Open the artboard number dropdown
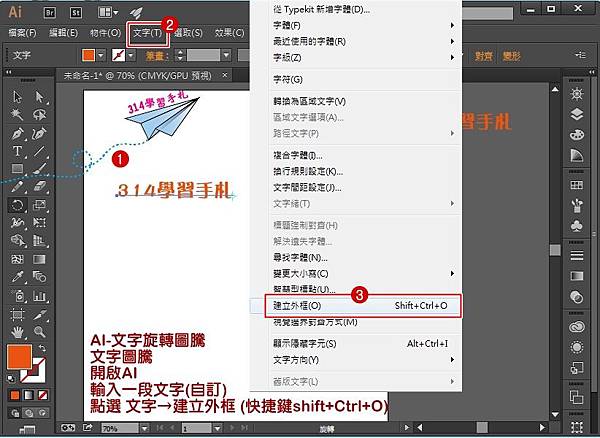Image resolution: width=600 pixels, height=438 pixels. pyautogui.click(x=217, y=428)
